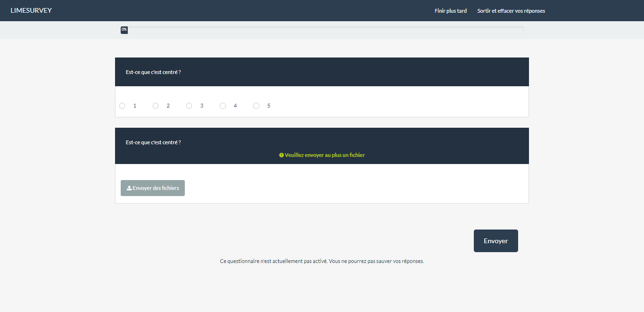Image resolution: width=644 pixels, height=312 pixels.
Task: Click the empty progress bar track
Action: (x=325, y=30)
